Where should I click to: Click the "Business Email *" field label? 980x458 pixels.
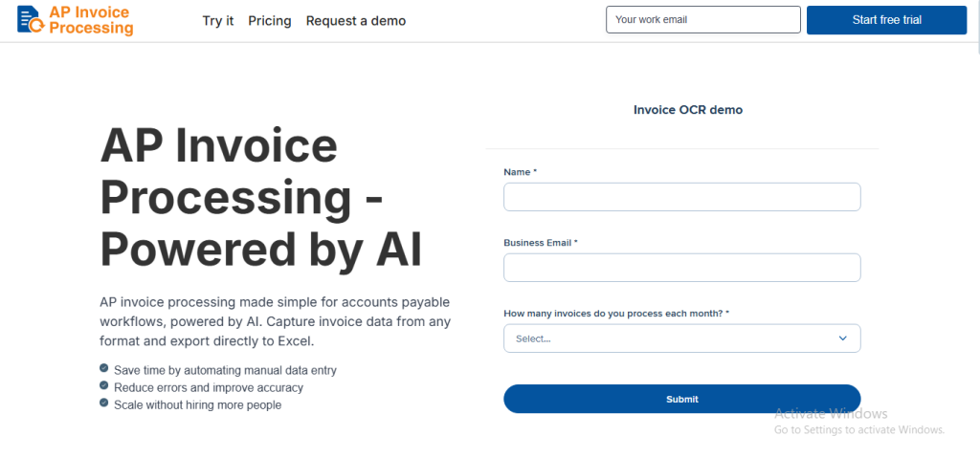pos(541,243)
